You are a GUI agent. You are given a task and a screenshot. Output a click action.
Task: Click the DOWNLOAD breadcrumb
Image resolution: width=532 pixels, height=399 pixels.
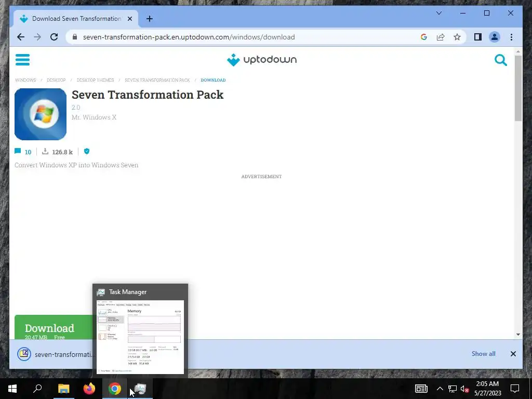[x=213, y=80]
